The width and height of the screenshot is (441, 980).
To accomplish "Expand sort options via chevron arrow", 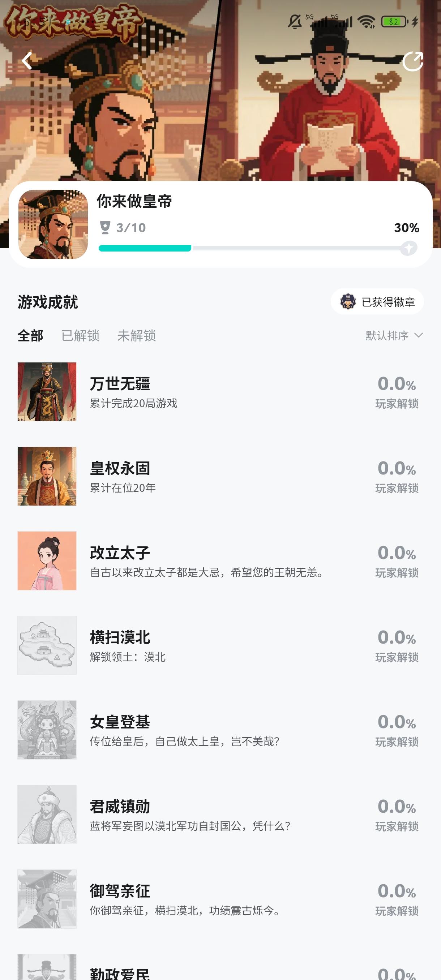I will click(419, 335).
